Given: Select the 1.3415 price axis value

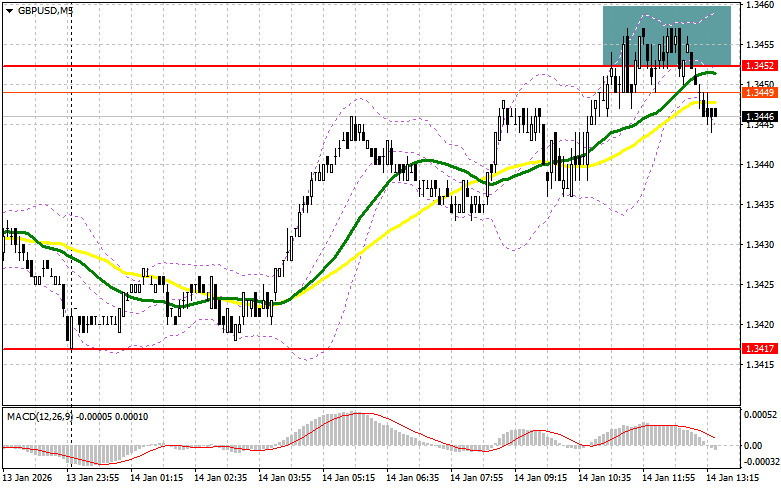Looking at the screenshot, I should click(760, 365).
